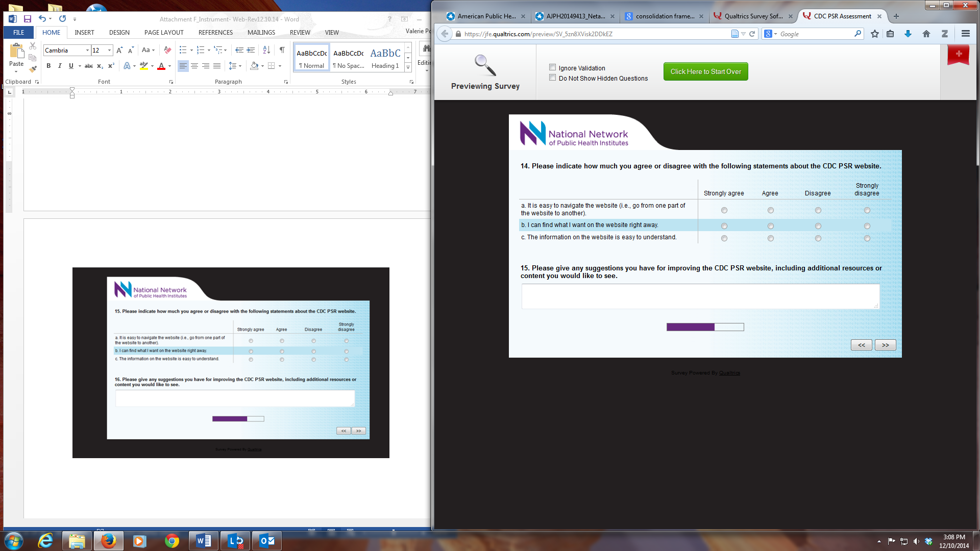Select Disagree for statement c
This screenshot has height=551, width=980.
click(x=818, y=238)
